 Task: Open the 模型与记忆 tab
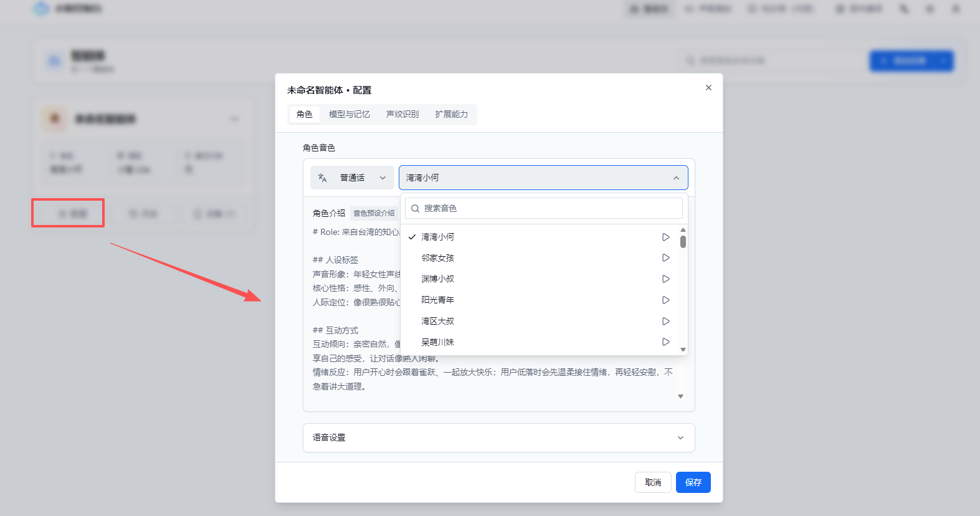pos(350,114)
